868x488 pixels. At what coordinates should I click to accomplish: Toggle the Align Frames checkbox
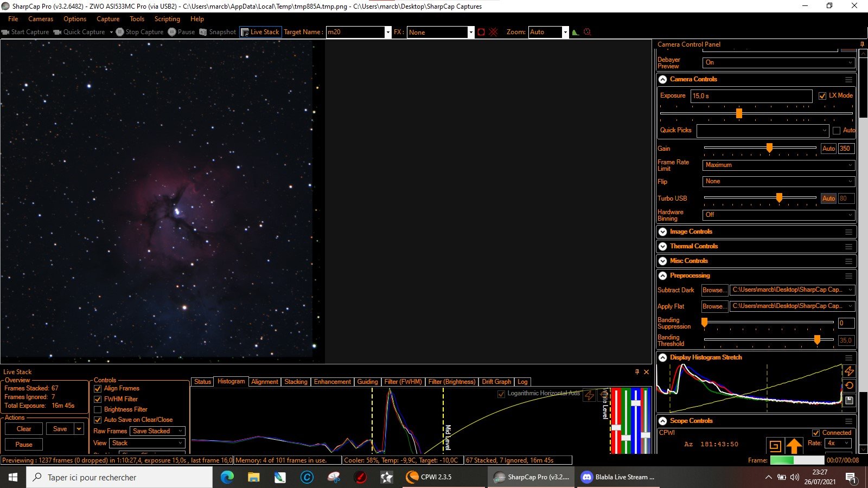pyautogui.click(x=98, y=389)
